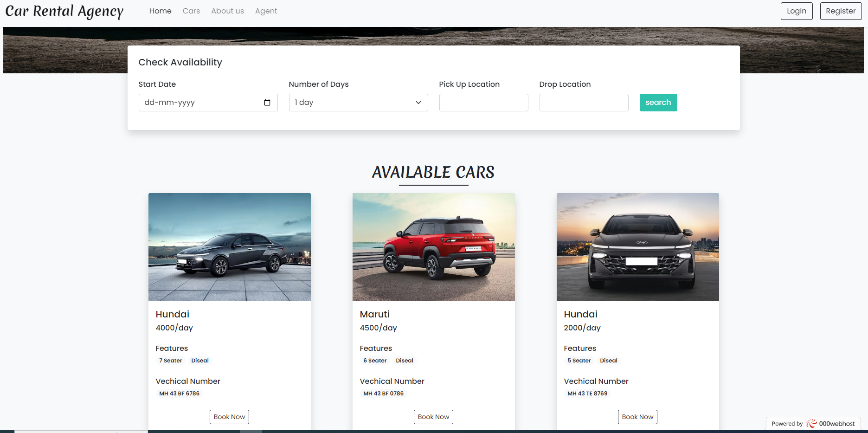Click the Drop Location text field
The height and width of the screenshot is (433, 868).
584,103
